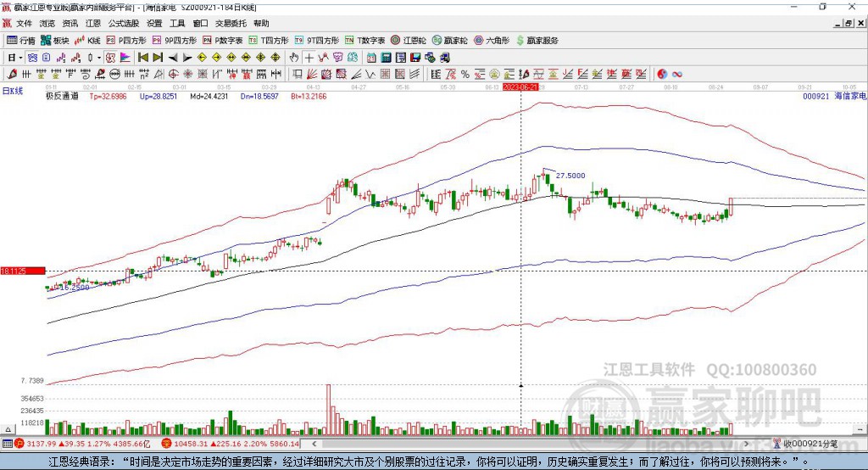Open the 工具 menu

pyautogui.click(x=177, y=23)
